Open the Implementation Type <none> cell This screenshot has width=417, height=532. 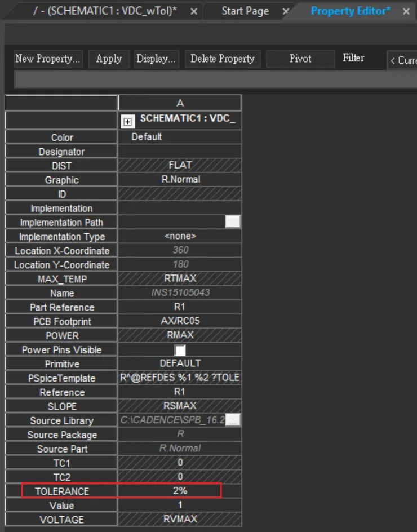tap(180, 236)
